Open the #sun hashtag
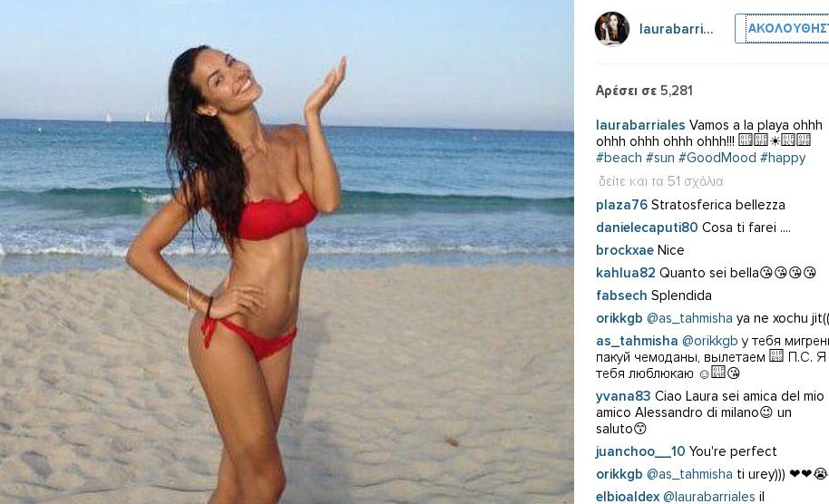Screen dimensions: 829x504 coord(660,158)
